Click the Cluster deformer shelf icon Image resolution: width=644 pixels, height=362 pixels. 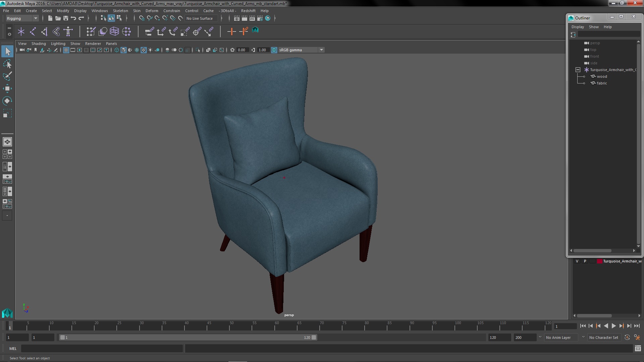[x=126, y=32]
